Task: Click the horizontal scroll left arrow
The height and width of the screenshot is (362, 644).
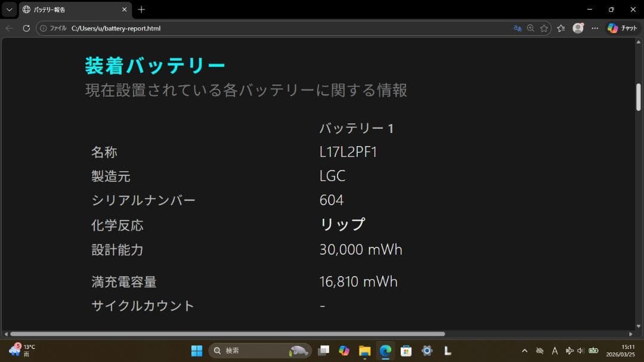Action: [6, 334]
